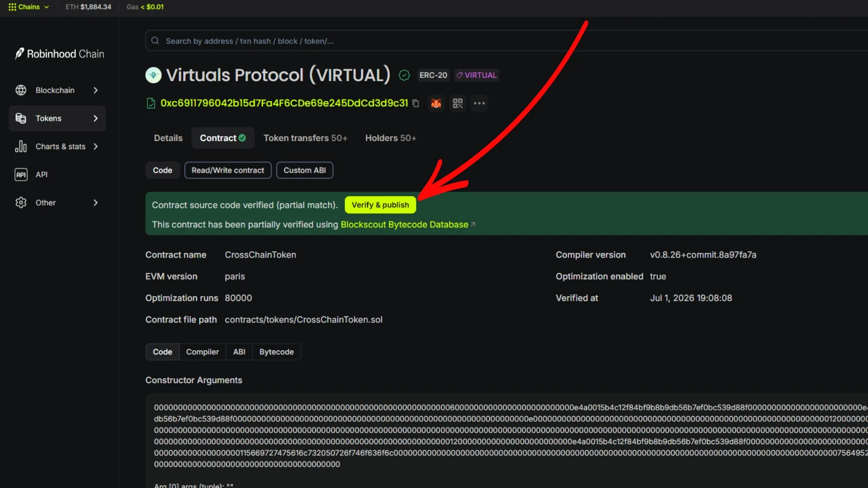868x488 pixels.
Task: Select the lower Code source tab
Action: pyautogui.click(x=162, y=352)
